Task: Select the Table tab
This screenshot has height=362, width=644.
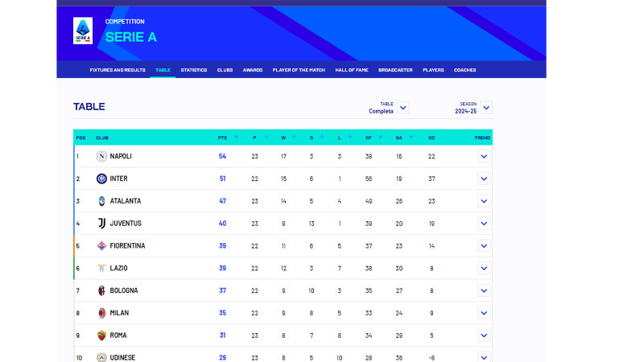Action: pos(163,70)
